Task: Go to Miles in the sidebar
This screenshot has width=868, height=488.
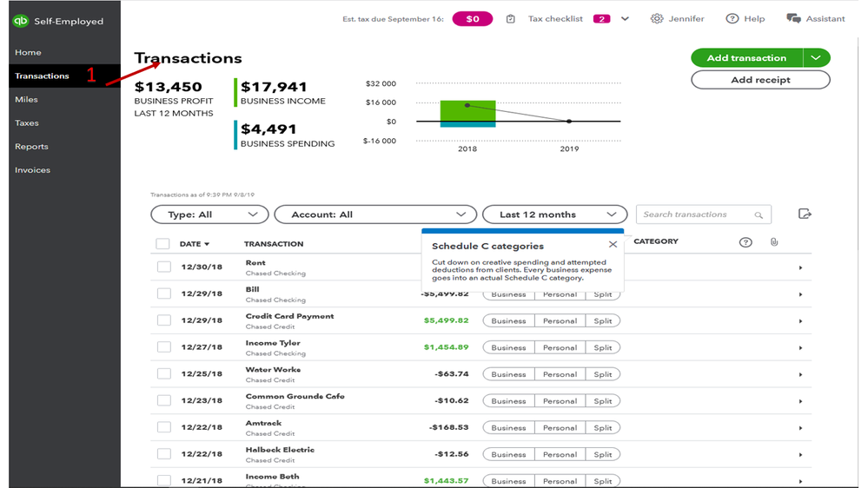Action: (x=26, y=100)
